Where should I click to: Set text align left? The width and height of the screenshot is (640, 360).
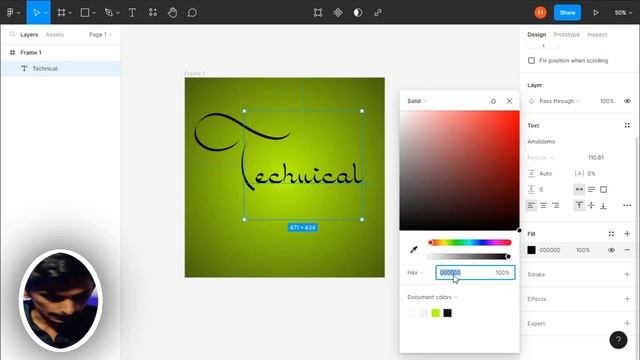(531, 205)
